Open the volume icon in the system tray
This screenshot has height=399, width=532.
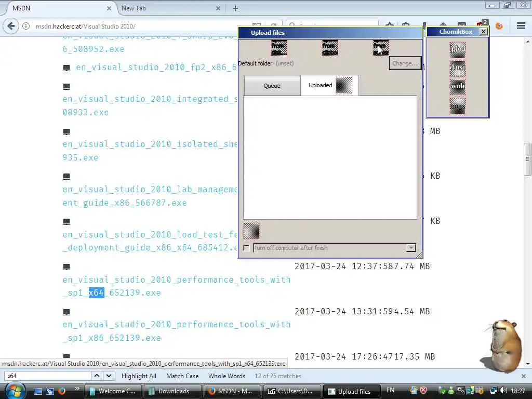[x=503, y=391]
